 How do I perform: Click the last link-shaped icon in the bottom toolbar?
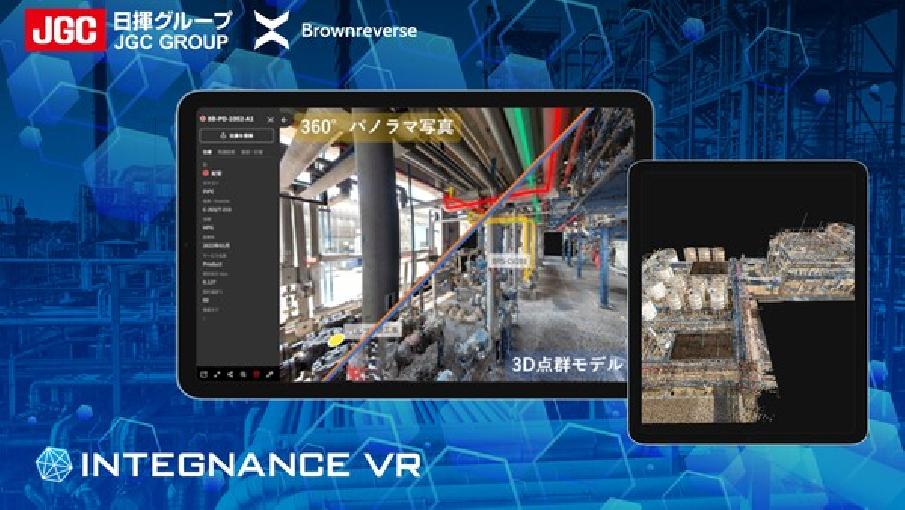pyautogui.click(x=270, y=374)
